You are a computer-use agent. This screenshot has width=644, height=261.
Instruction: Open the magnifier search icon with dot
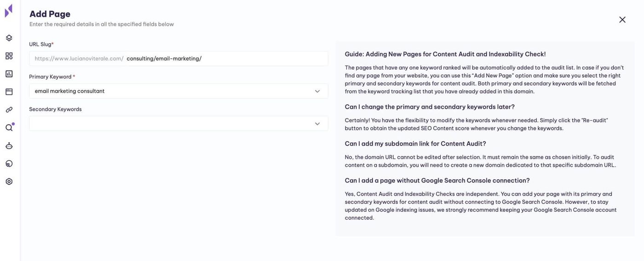pos(9,127)
